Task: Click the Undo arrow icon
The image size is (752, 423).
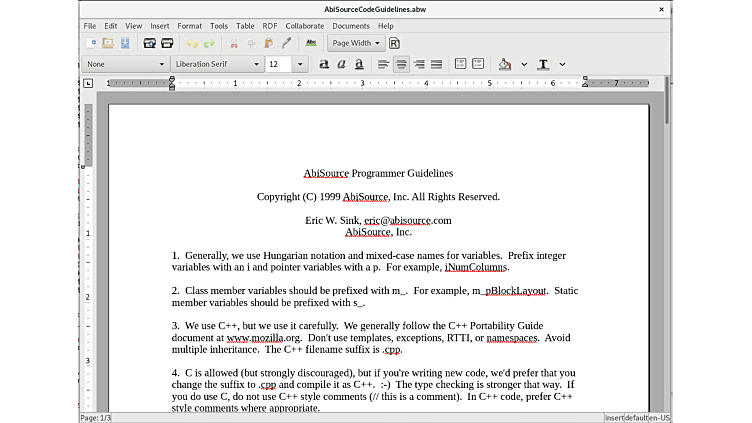Action: click(192, 43)
